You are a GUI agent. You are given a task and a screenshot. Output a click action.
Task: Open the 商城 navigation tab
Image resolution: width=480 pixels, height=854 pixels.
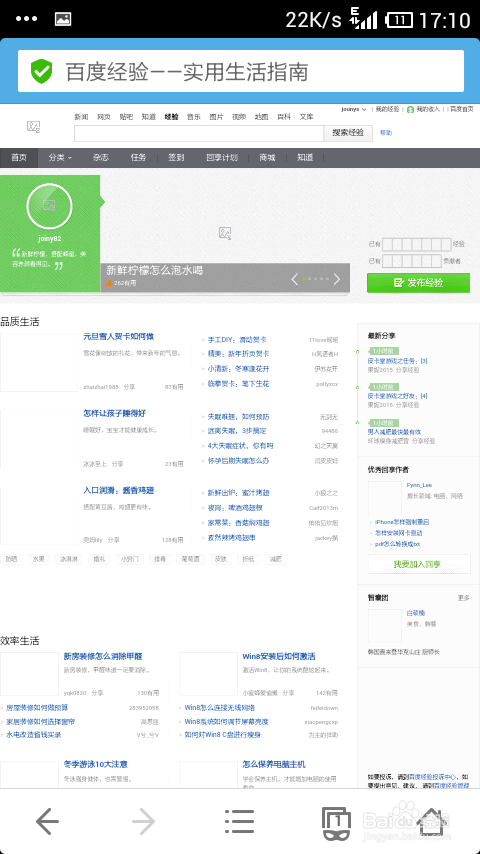click(267, 157)
